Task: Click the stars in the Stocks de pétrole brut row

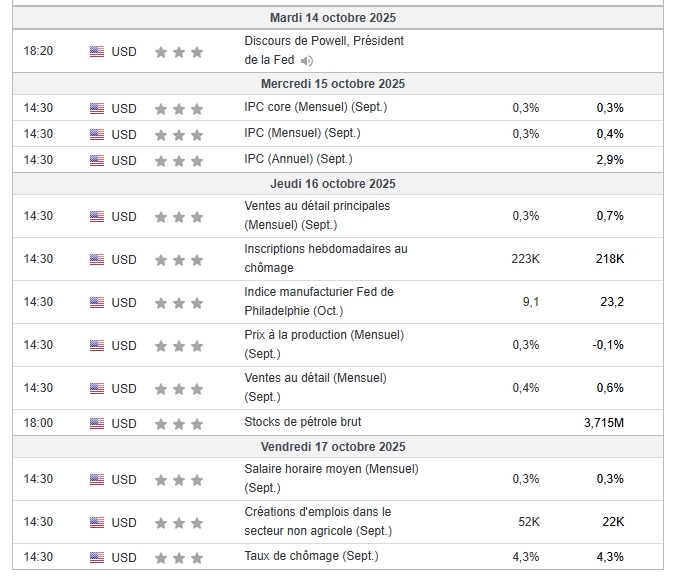Action: pos(179,424)
